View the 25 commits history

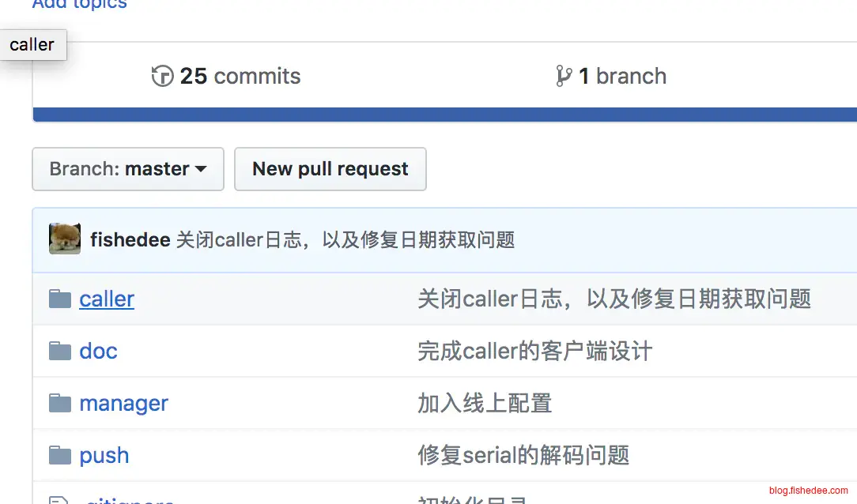point(240,77)
